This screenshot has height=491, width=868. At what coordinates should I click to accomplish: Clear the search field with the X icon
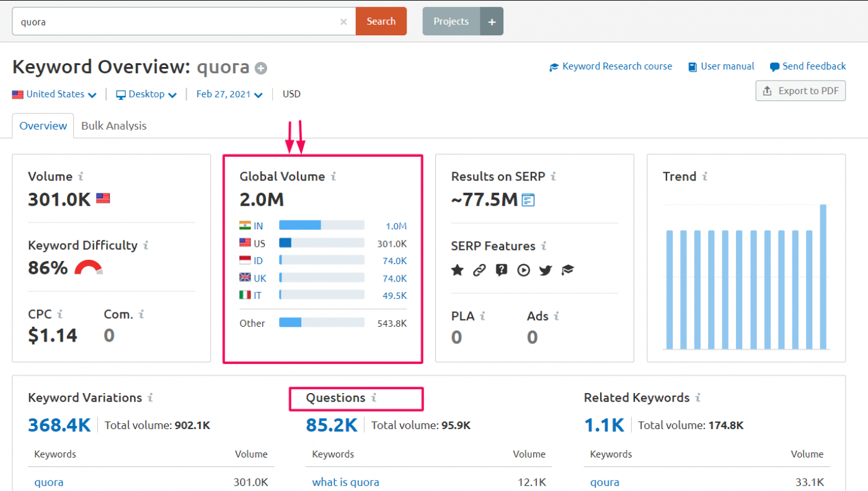(x=343, y=22)
